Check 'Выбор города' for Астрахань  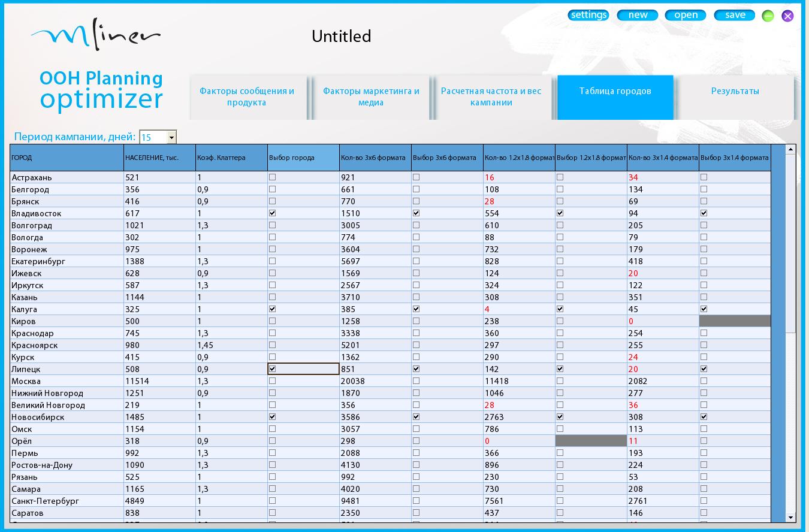pos(273,177)
